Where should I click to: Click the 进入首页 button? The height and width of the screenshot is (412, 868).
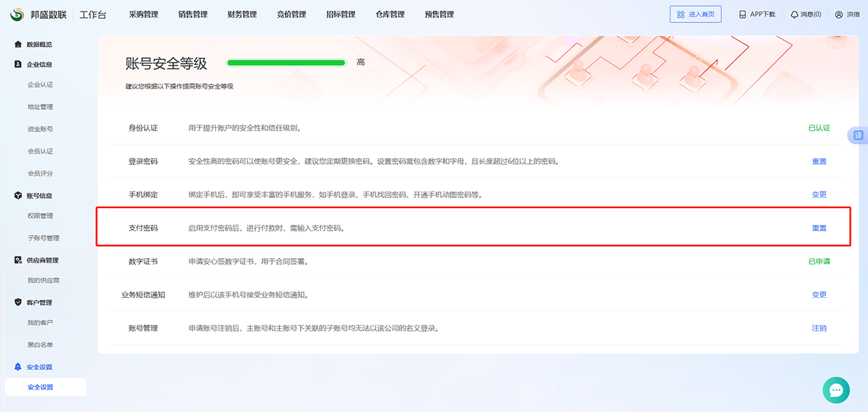pyautogui.click(x=696, y=14)
